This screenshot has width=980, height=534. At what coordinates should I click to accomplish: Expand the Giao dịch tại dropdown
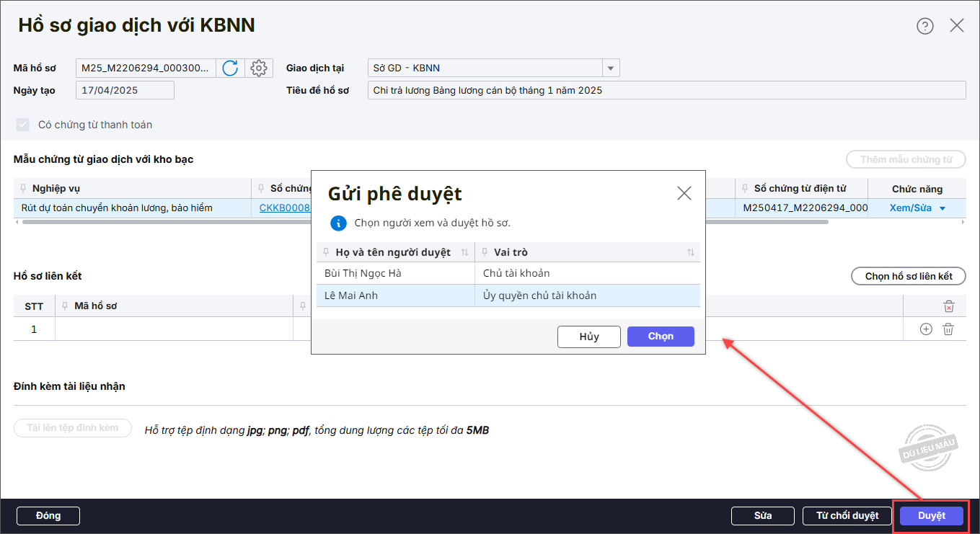pos(611,68)
